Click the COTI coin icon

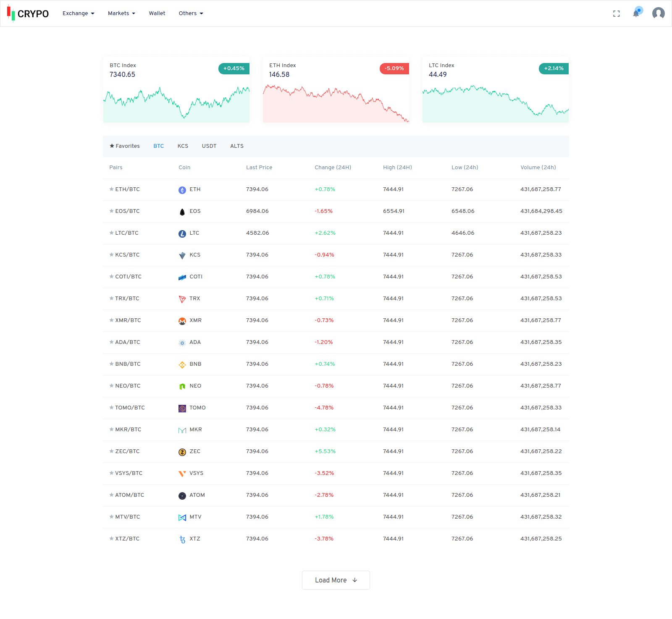(x=182, y=277)
